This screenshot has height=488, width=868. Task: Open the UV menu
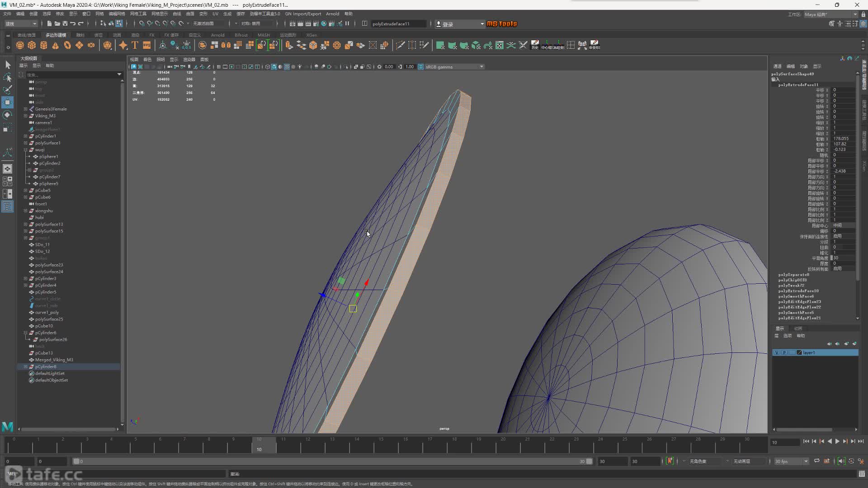click(x=215, y=14)
